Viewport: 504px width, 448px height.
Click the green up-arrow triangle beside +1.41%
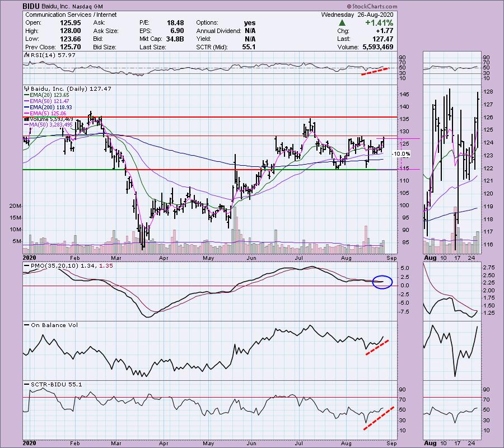(342, 23)
